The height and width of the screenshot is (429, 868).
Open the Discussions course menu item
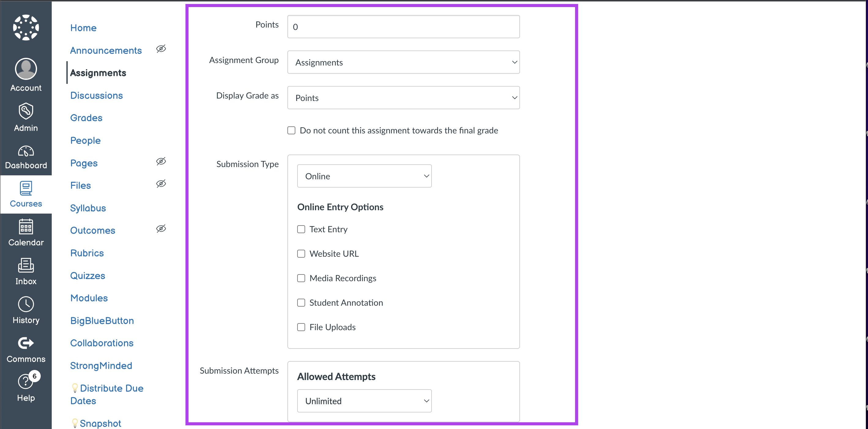pos(96,95)
